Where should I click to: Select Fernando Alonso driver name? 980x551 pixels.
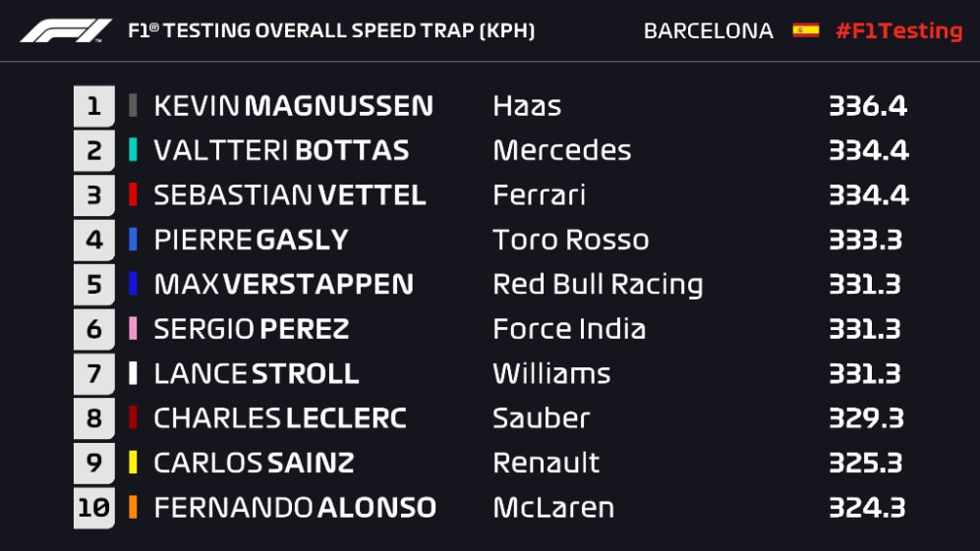coord(295,508)
